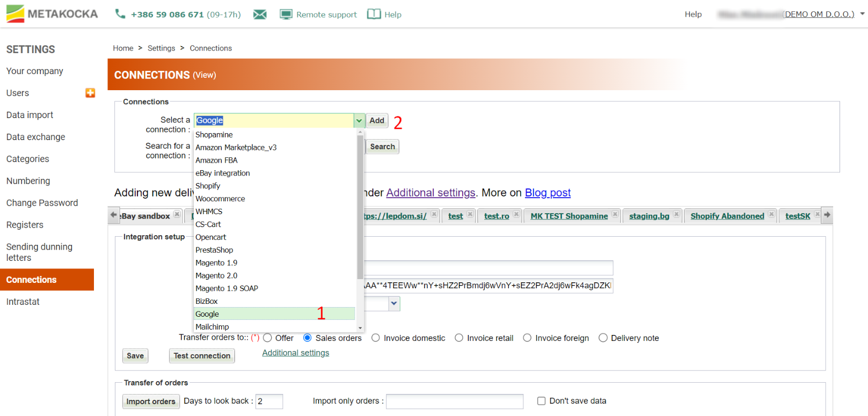Select the Invoice domestic radio button
This screenshot has width=868, height=416.
pyautogui.click(x=376, y=338)
